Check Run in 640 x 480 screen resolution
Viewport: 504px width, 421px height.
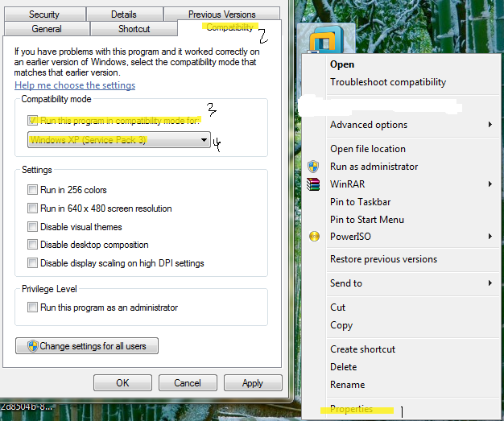(x=32, y=208)
